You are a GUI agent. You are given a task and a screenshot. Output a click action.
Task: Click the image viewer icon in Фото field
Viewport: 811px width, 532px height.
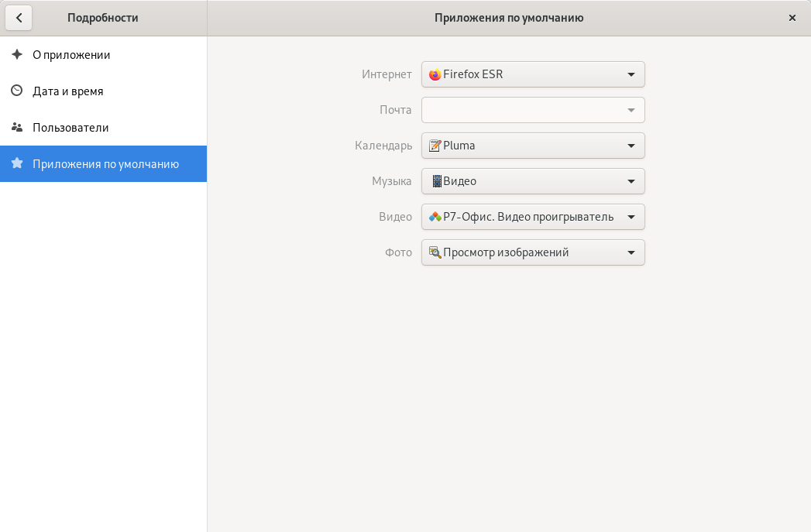coord(435,252)
